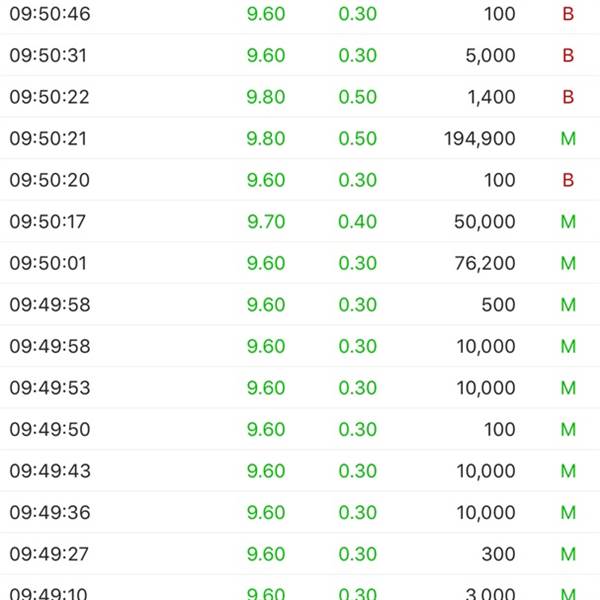Tap the B marker on the 1,400 trade
This screenshot has width=600, height=600.
point(568,97)
